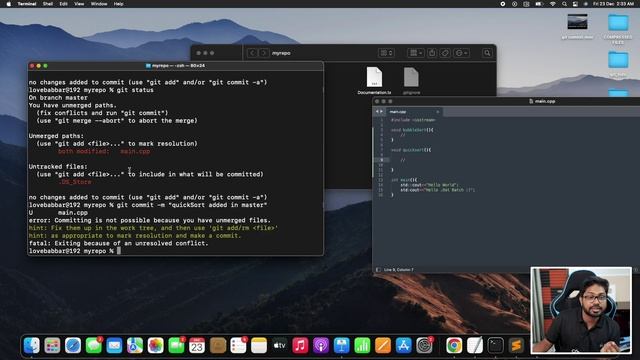Open the App Store from the Dock
Screen dimensions: 640x360
(404, 345)
